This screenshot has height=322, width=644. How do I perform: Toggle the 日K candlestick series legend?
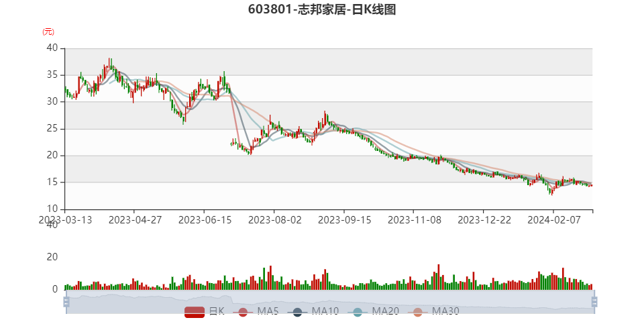[204, 312]
